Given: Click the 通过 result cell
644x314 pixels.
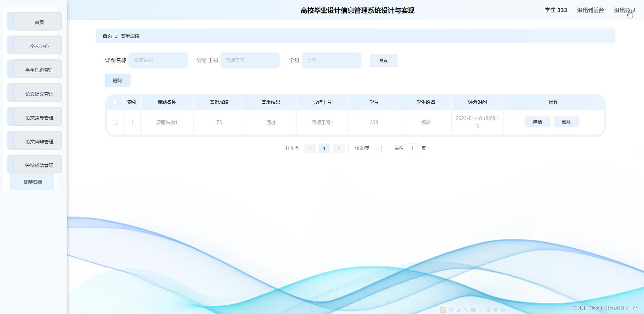Looking at the screenshot, I should pos(271,122).
